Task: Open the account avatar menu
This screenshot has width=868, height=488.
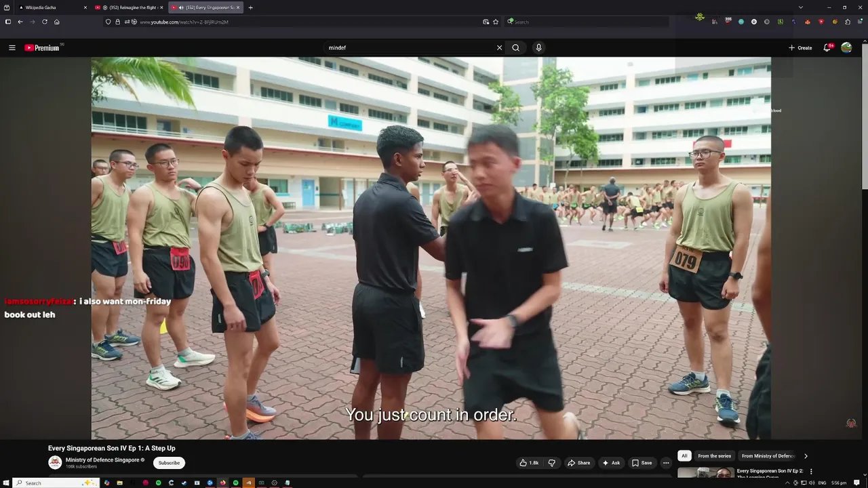Action: point(846,47)
